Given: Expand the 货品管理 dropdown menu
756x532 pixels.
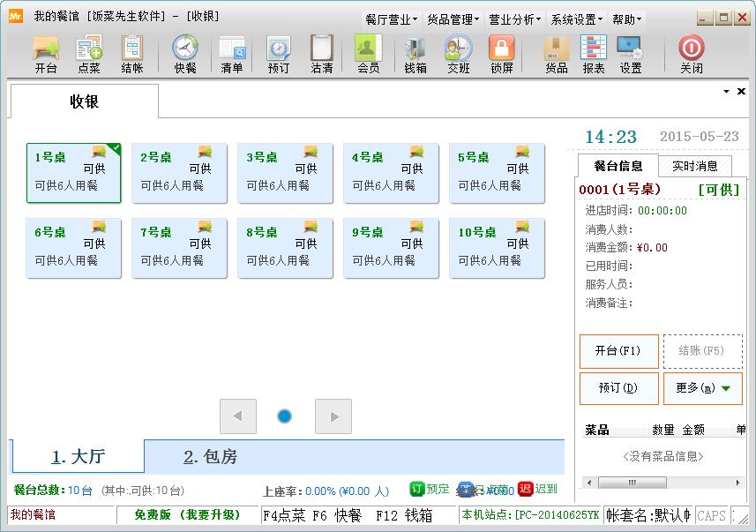Looking at the screenshot, I should click(x=453, y=19).
